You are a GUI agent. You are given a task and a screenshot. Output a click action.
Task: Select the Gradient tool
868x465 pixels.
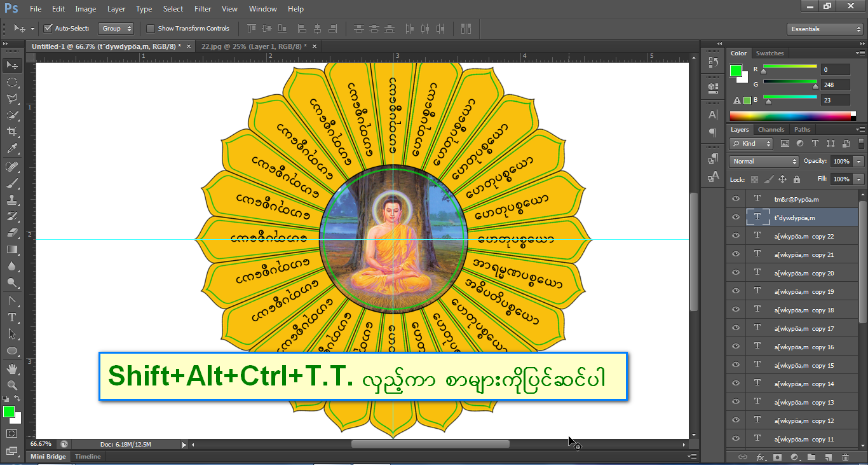[12, 249]
